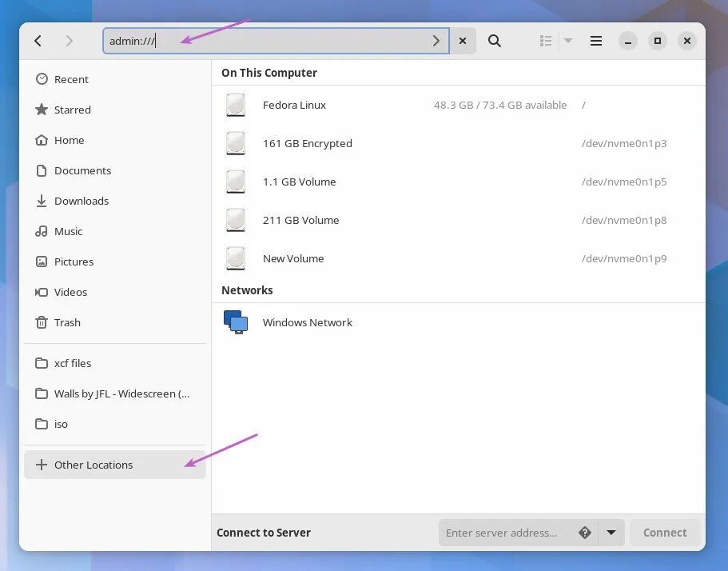
Task: Toggle list view icon in the header
Action: pyautogui.click(x=546, y=41)
